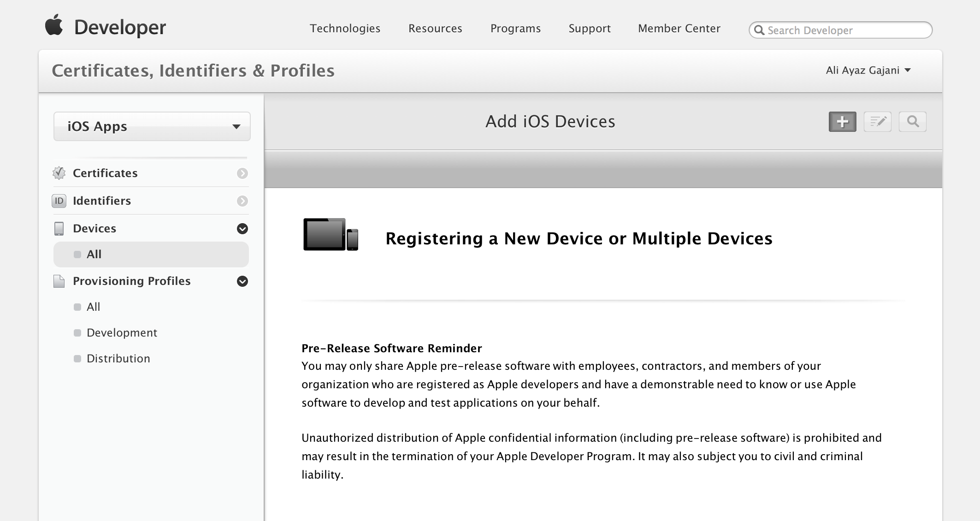Select All under Devices

click(151, 254)
